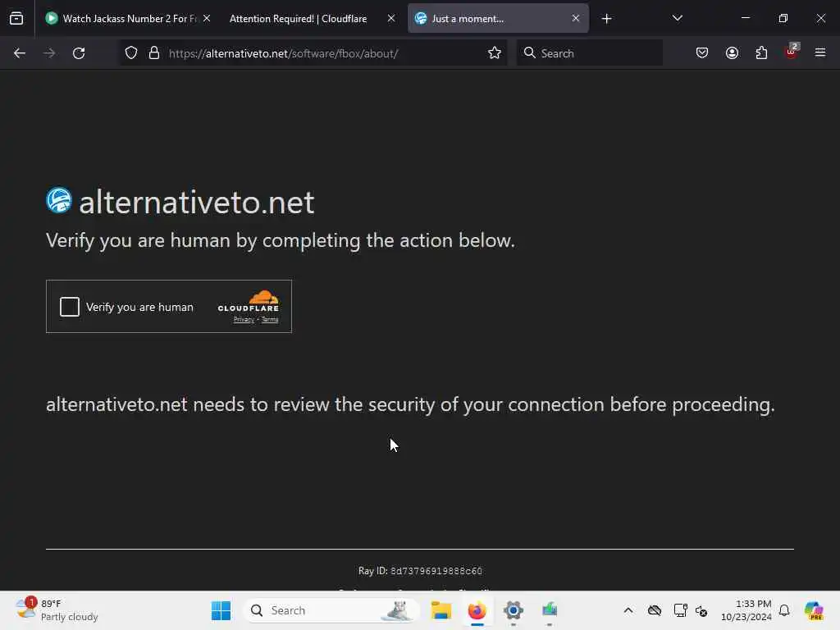This screenshot has width=840, height=630.
Task: Open File Explorer from the taskbar
Action: pyautogui.click(x=441, y=610)
